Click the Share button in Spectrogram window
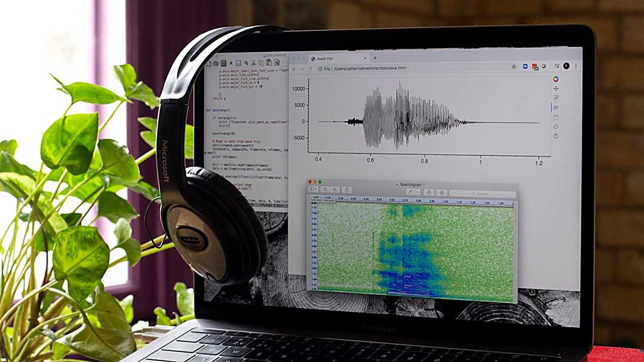This screenshot has width=644, height=362. (x=347, y=190)
